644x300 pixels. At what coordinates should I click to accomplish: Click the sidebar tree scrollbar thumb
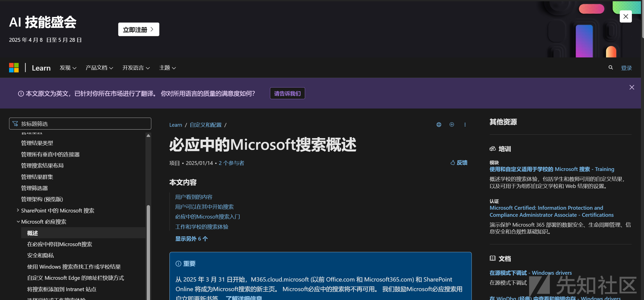tap(148, 252)
